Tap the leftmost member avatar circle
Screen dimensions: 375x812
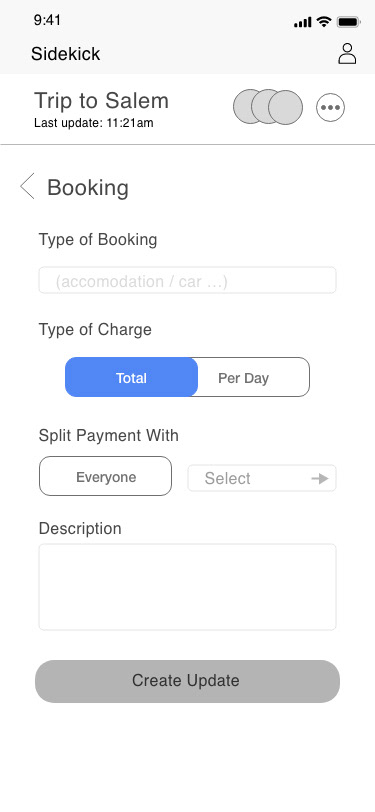pos(247,107)
